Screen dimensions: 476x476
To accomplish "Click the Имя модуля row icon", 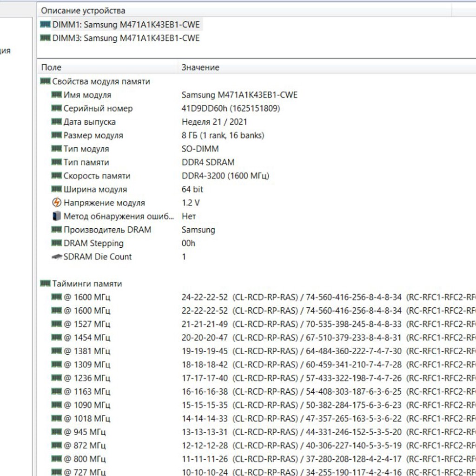I will click(56, 95).
